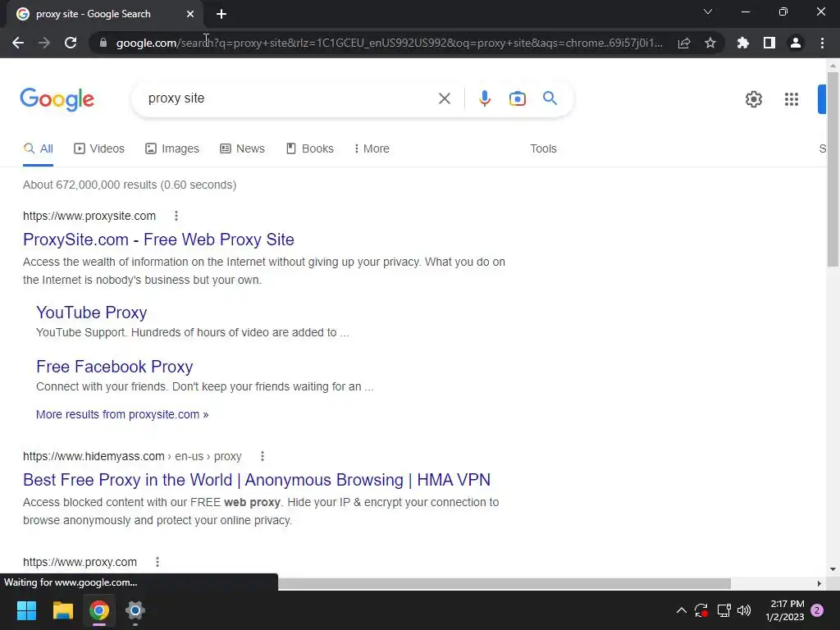Open the notification badge showing 2
Viewport: 840px width, 630px height.
click(x=817, y=610)
